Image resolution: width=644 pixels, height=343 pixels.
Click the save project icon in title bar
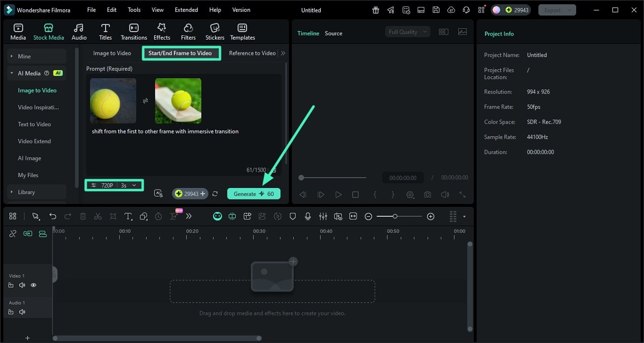click(x=436, y=10)
